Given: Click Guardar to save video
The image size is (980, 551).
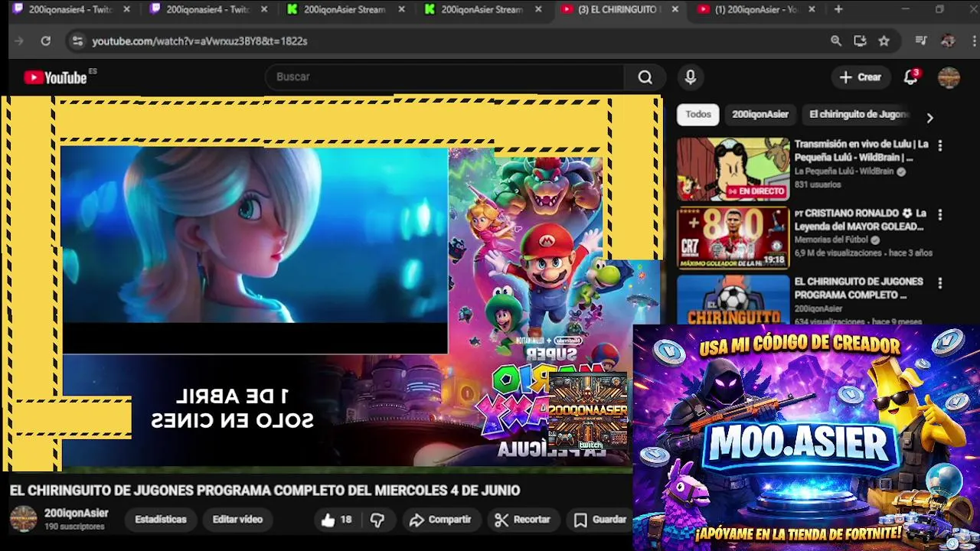Looking at the screenshot, I should tap(601, 520).
